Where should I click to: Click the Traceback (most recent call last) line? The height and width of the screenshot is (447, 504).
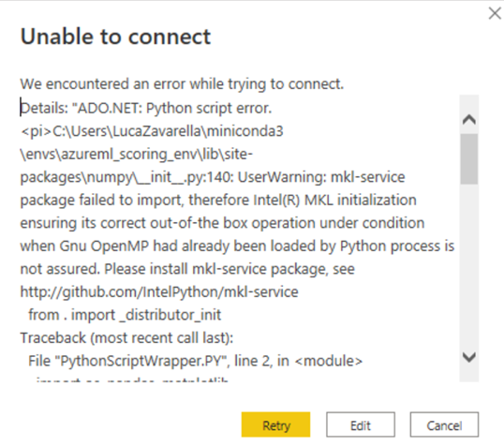(126, 338)
